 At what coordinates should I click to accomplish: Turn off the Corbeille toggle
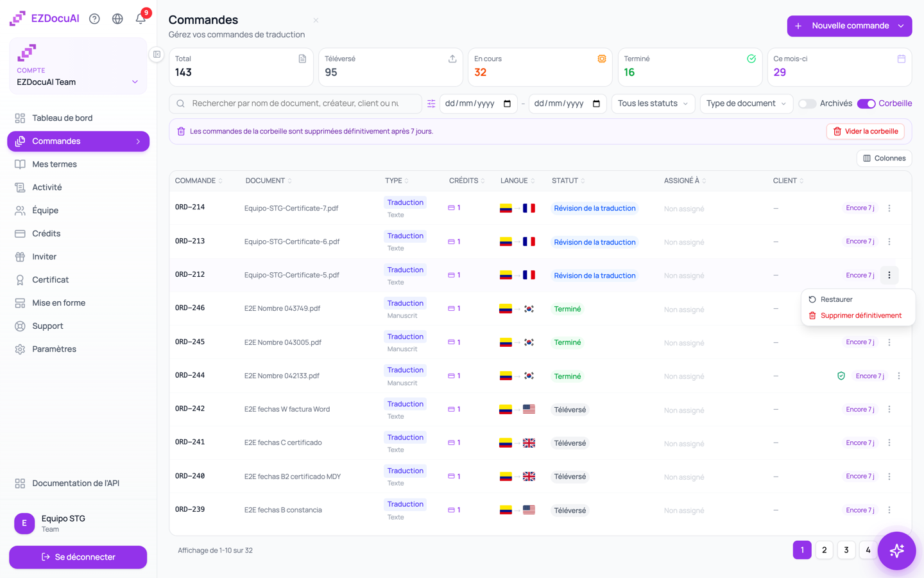[x=866, y=103]
